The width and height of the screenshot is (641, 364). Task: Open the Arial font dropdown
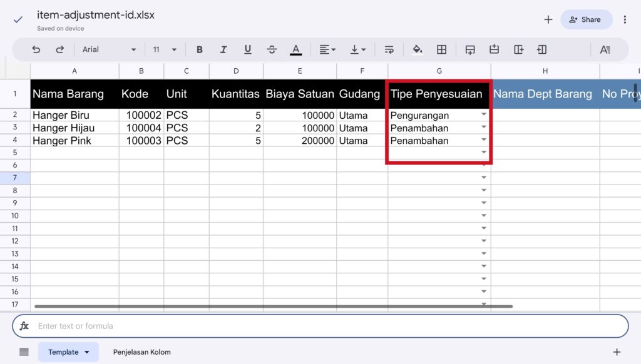(109, 49)
